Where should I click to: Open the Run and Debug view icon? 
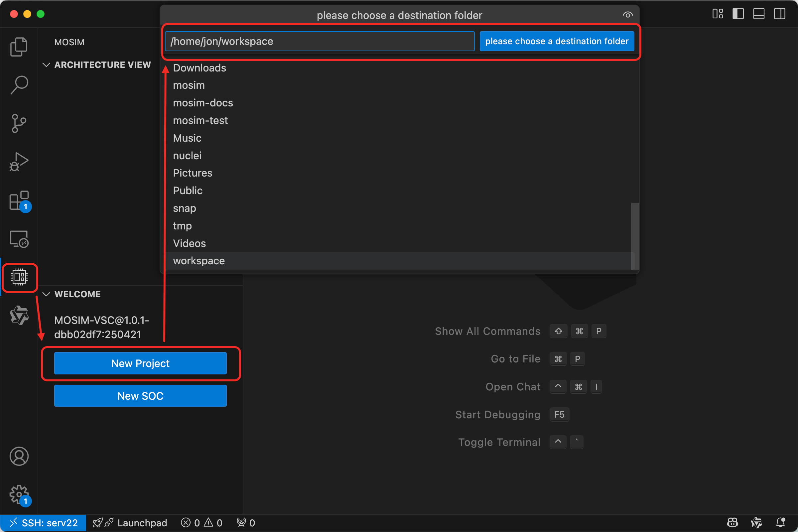point(19,162)
